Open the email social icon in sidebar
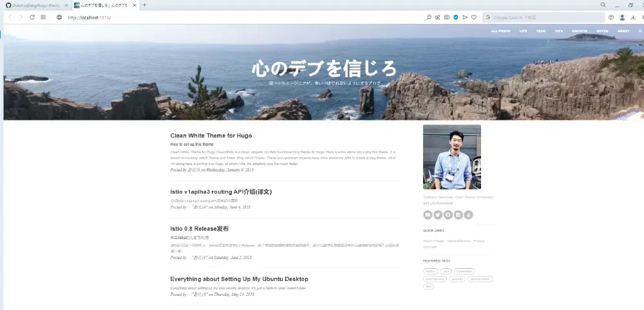Screen dimensions: 644x310 (x=428, y=215)
